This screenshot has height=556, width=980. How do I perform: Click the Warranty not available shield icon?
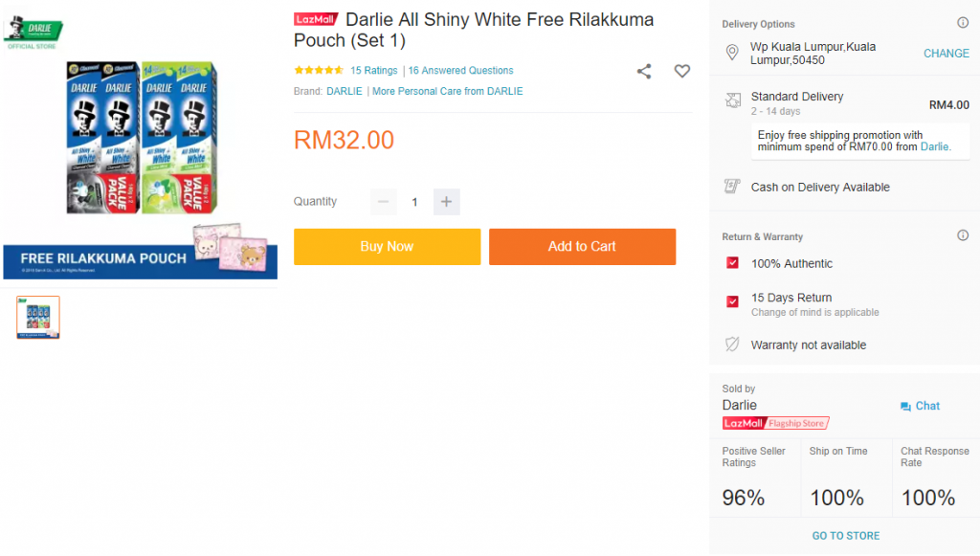point(732,345)
